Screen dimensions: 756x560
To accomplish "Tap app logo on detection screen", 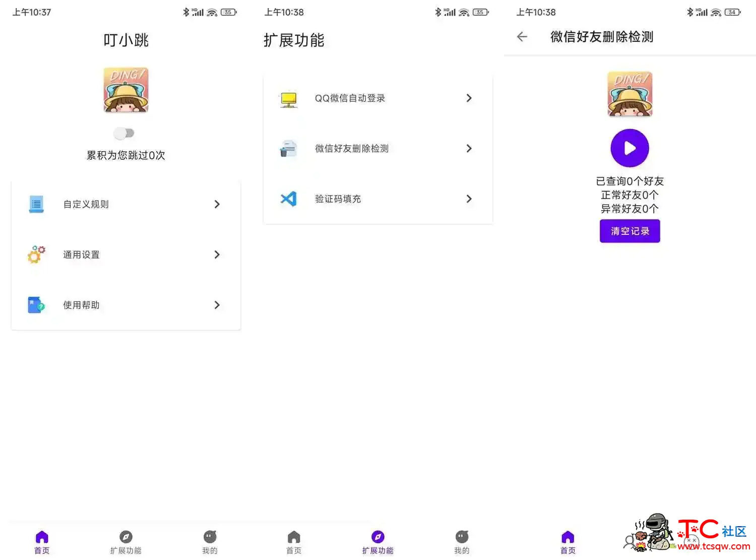I will pos(630,94).
